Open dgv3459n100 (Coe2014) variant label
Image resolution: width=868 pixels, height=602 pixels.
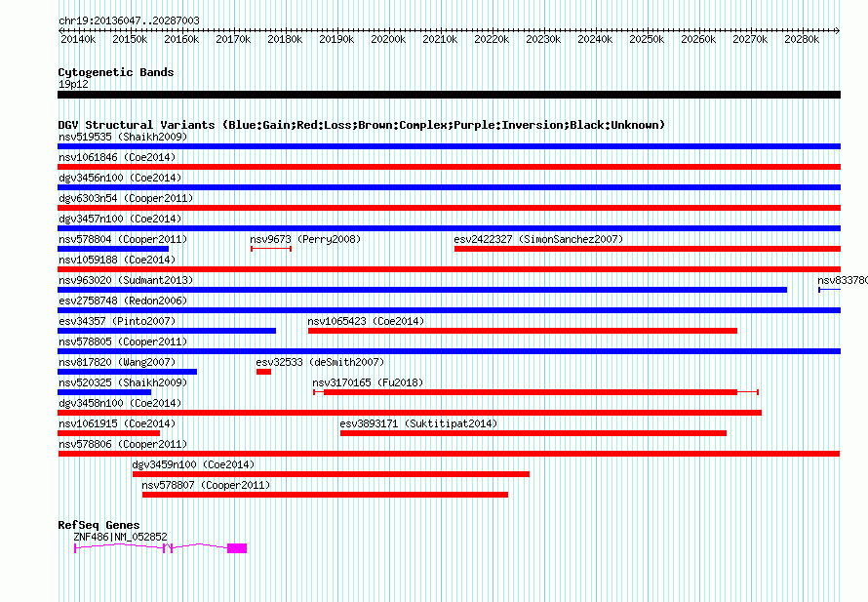193,464
